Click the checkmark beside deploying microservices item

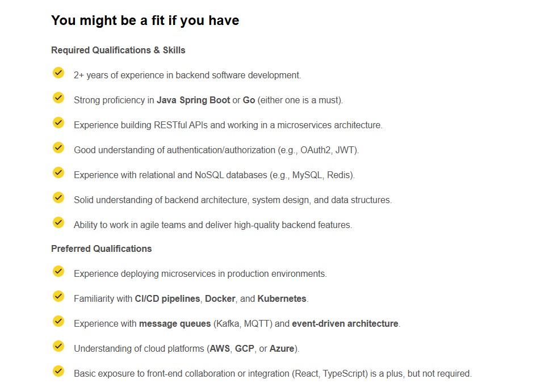58,272
